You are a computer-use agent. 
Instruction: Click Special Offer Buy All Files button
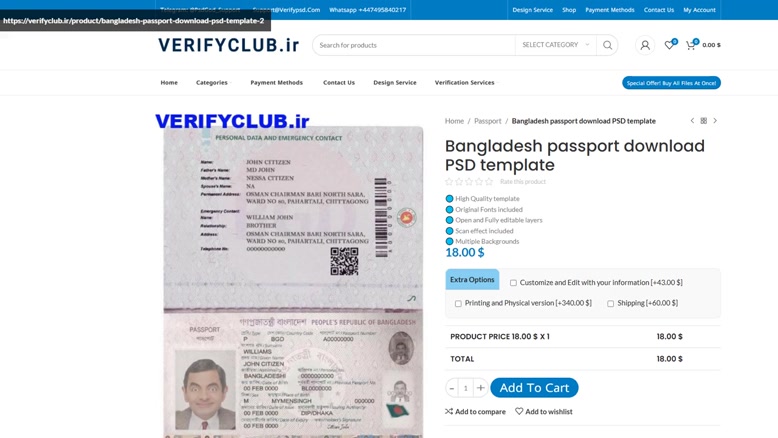(x=671, y=83)
